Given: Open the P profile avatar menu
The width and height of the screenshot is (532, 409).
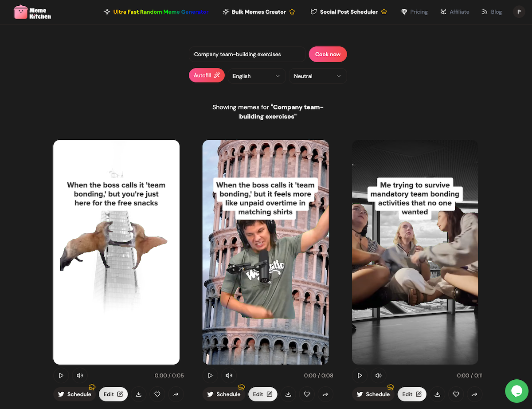Looking at the screenshot, I should click(x=519, y=12).
